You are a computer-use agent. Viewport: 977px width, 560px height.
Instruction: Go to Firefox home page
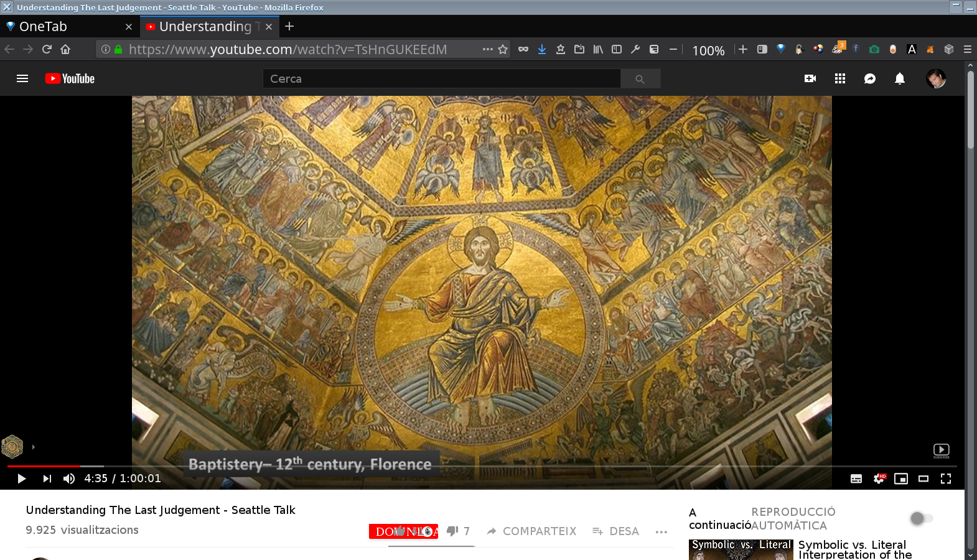tap(65, 49)
